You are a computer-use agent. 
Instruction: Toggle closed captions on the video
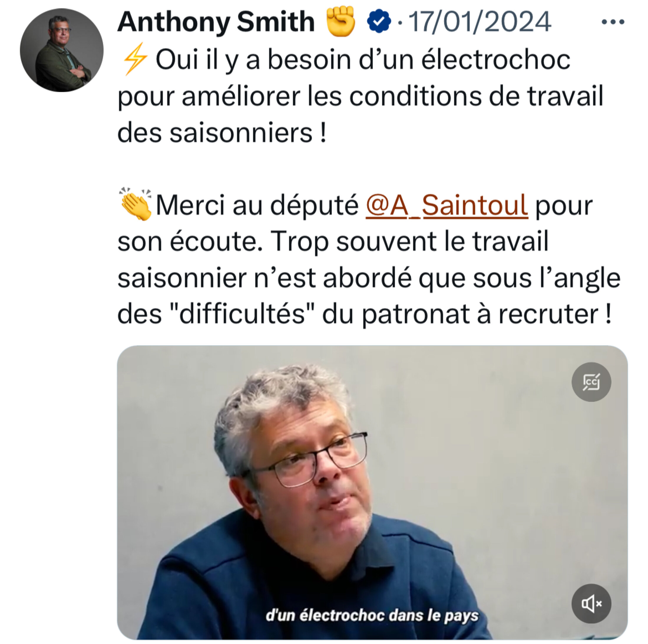[x=591, y=382]
